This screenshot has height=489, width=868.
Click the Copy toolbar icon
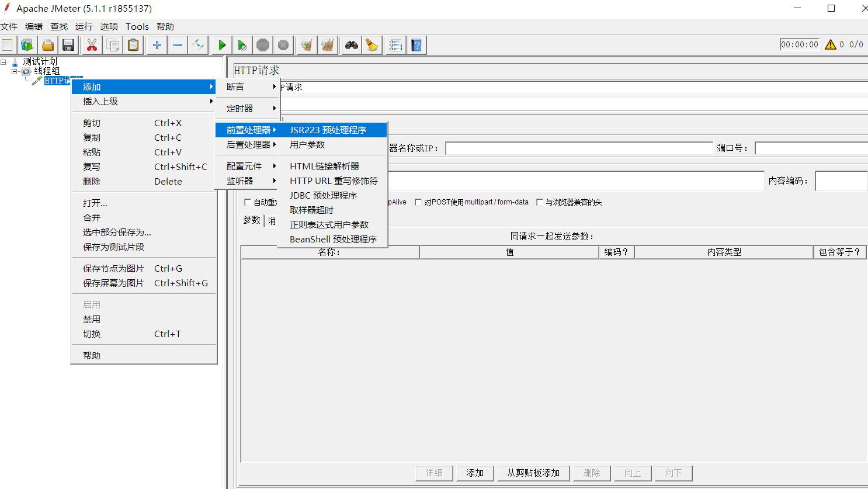(x=113, y=45)
